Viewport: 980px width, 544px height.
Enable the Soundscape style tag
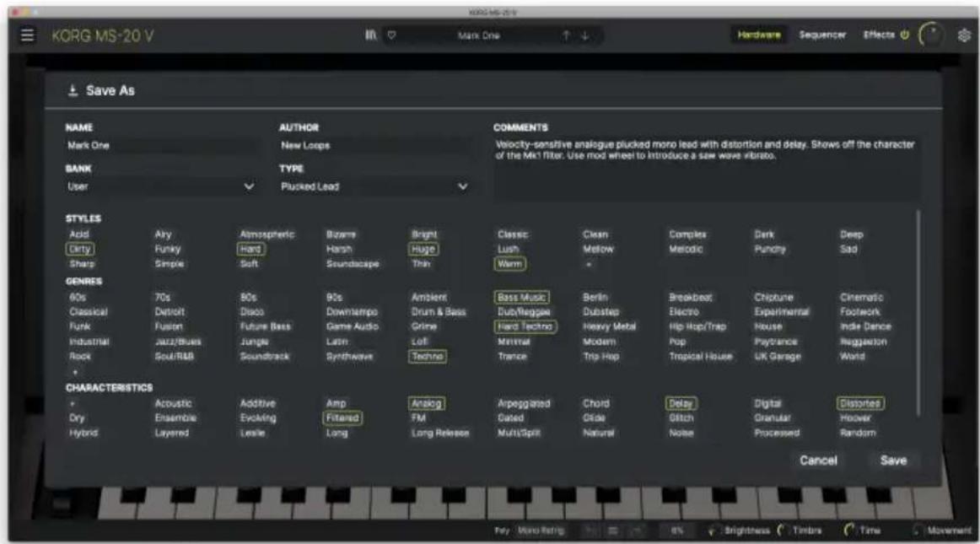click(x=352, y=264)
